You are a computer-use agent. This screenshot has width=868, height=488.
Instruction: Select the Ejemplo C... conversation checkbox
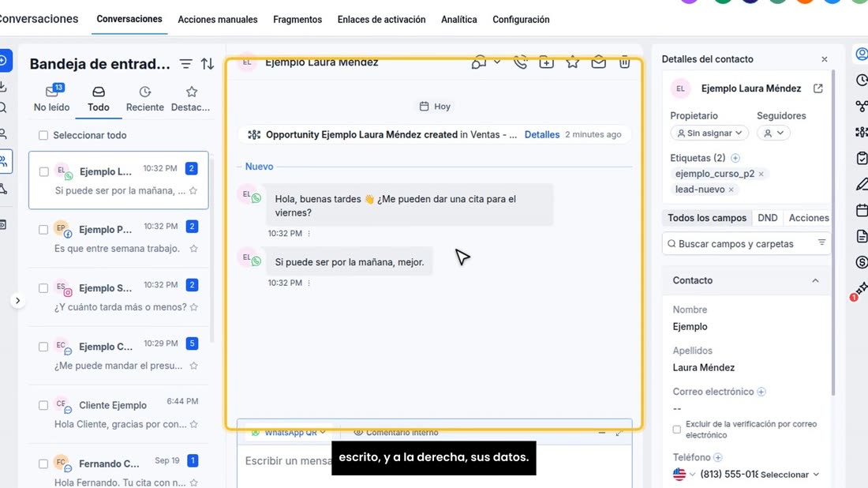(x=43, y=347)
